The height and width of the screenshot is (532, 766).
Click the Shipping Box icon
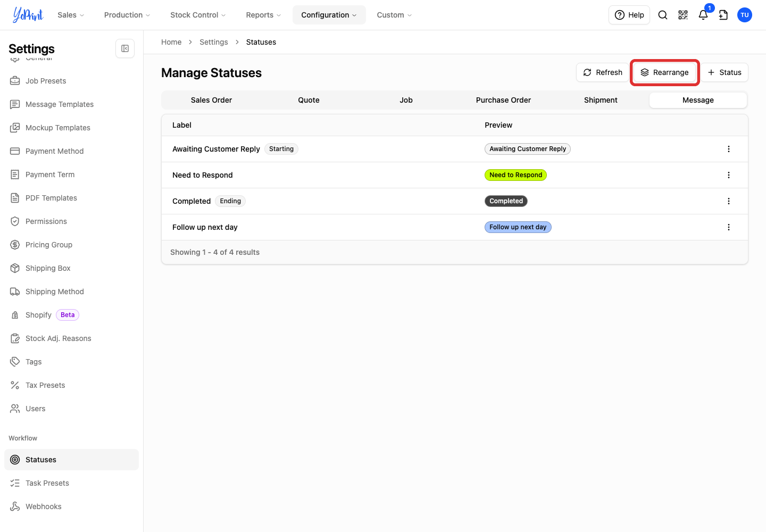15,268
